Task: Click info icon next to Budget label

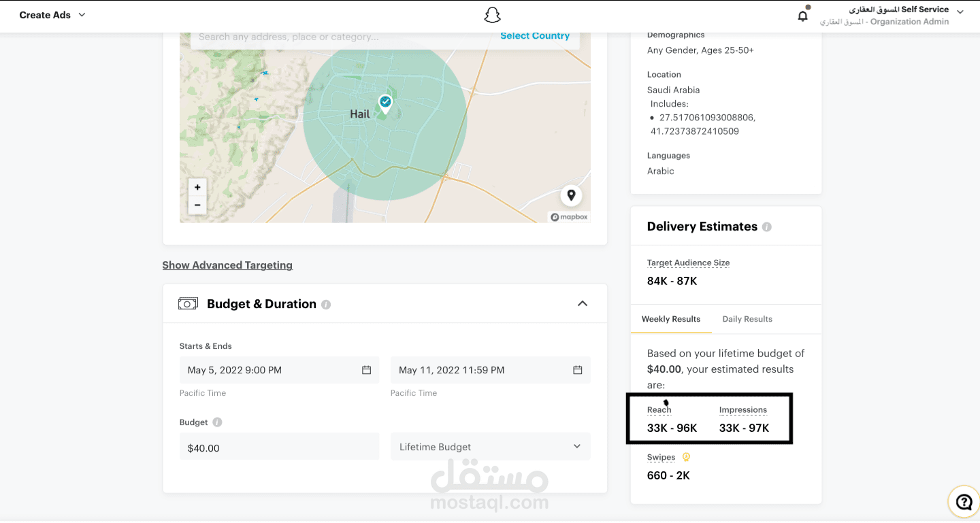Action: tap(217, 422)
